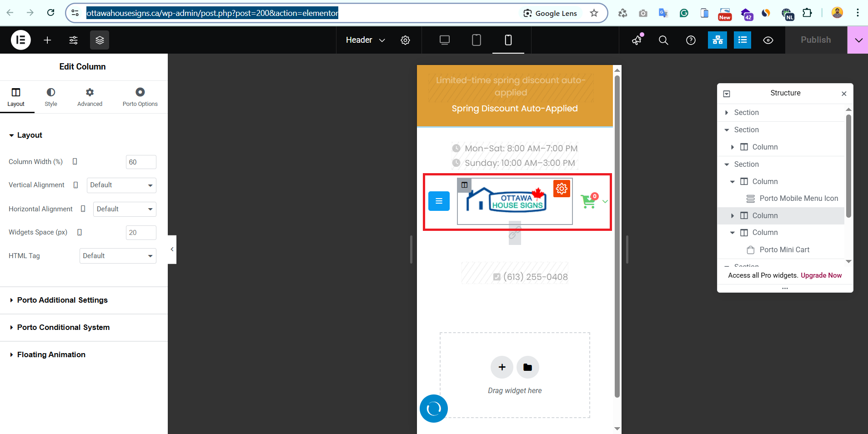This screenshot has width=868, height=434.
Task: Click the blue mobile menu hamburger button
Action: [x=439, y=201]
